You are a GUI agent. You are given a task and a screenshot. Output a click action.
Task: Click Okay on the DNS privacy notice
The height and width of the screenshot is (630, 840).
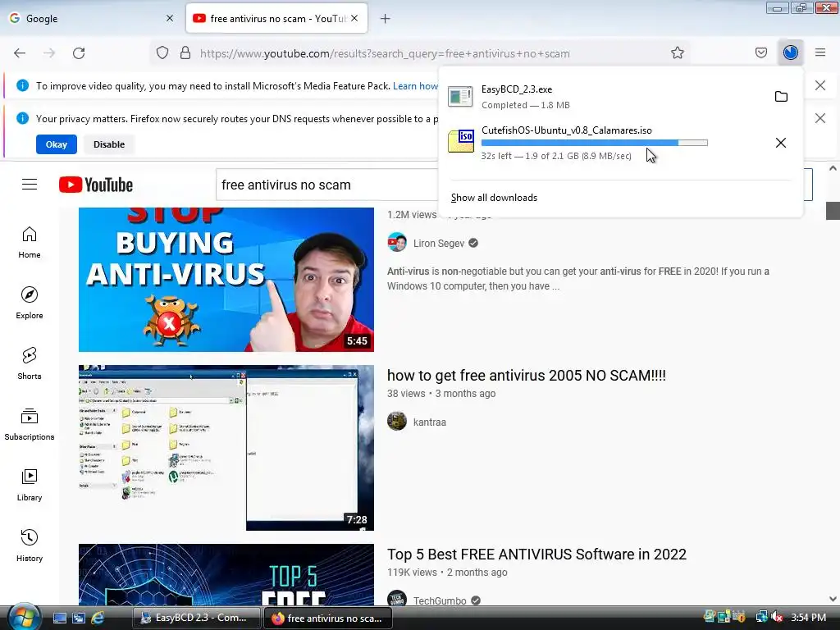[57, 144]
